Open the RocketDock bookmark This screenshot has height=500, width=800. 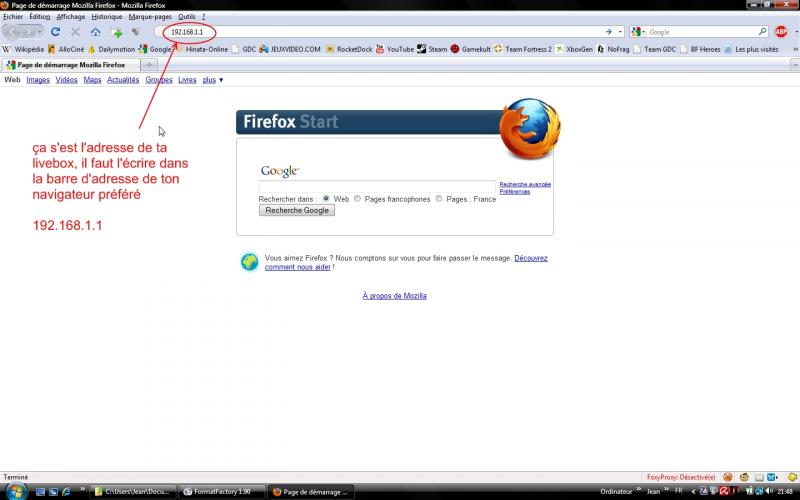pos(349,49)
